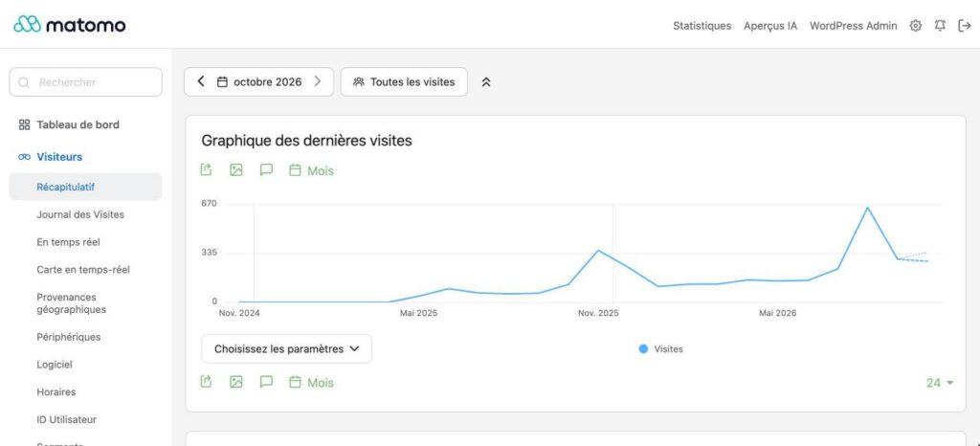Go to previous month arrow
The image size is (980, 446).
(201, 81)
